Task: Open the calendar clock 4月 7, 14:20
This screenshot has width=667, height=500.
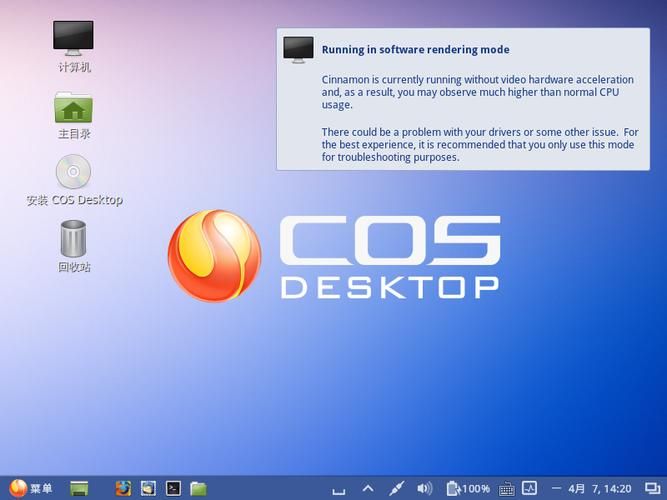Action: coord(600,489)
